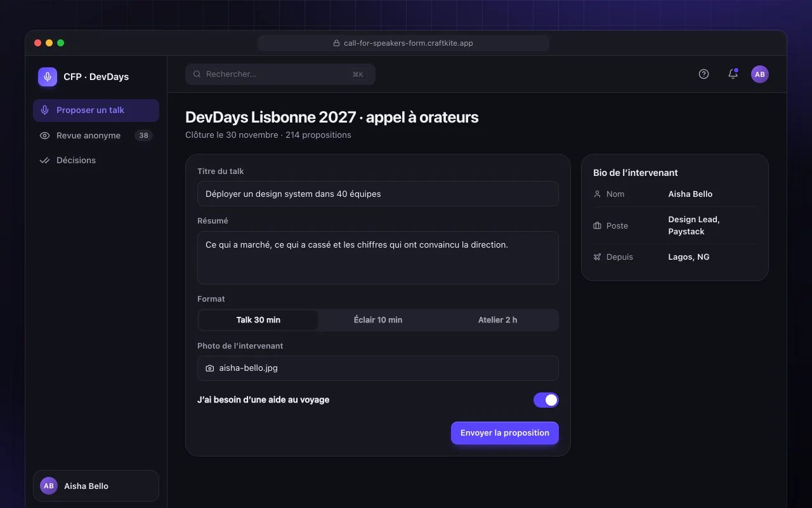Click the lock icon in the address bar
812x508 pixels.
pos(337,43)
